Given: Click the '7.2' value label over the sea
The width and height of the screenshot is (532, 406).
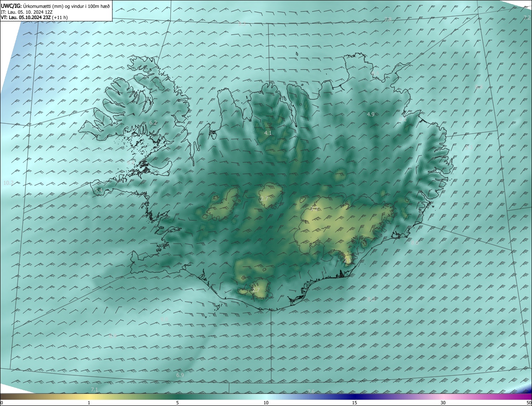Looking at the screenshot, I should pos(527,17).
